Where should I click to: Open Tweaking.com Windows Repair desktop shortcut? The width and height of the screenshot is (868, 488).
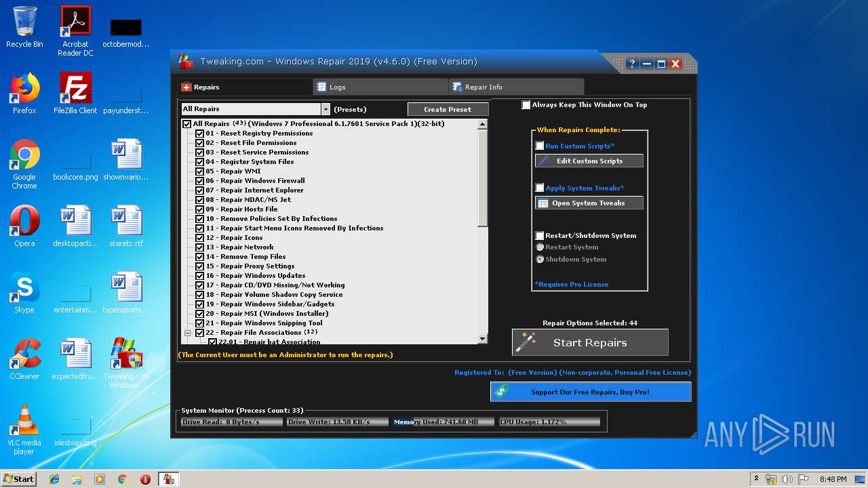pos(127,363)
